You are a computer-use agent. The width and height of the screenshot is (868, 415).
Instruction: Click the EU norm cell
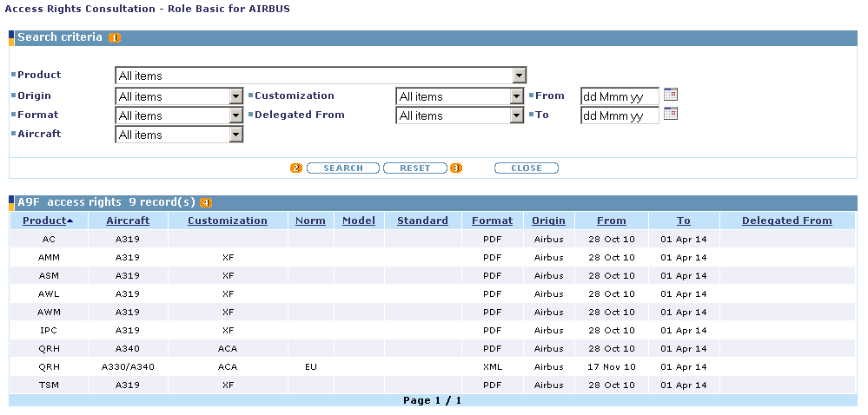coord(310,367)
